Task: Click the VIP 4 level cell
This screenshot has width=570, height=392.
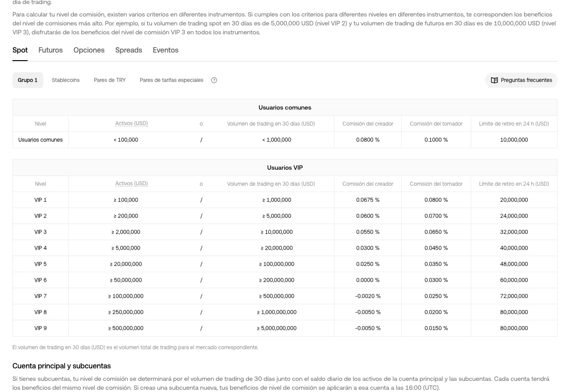Action: [x=41, y=248]
